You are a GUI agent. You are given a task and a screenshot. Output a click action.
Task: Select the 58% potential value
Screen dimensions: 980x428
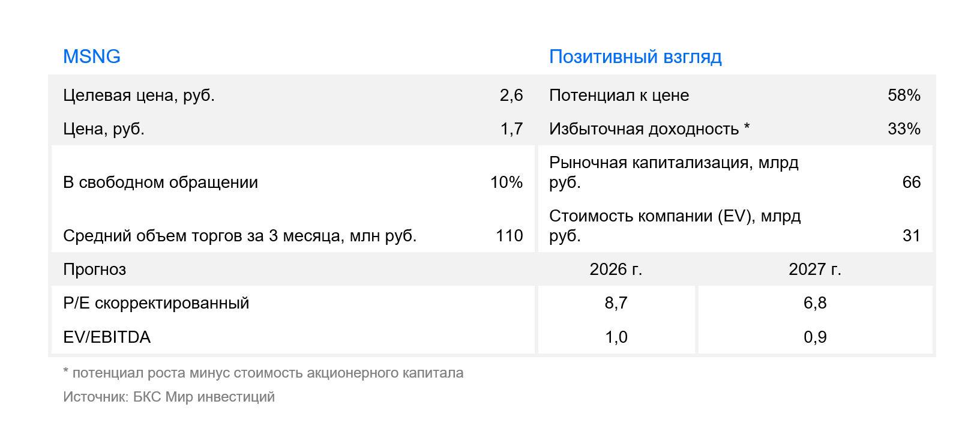click(x=904, y=95)
